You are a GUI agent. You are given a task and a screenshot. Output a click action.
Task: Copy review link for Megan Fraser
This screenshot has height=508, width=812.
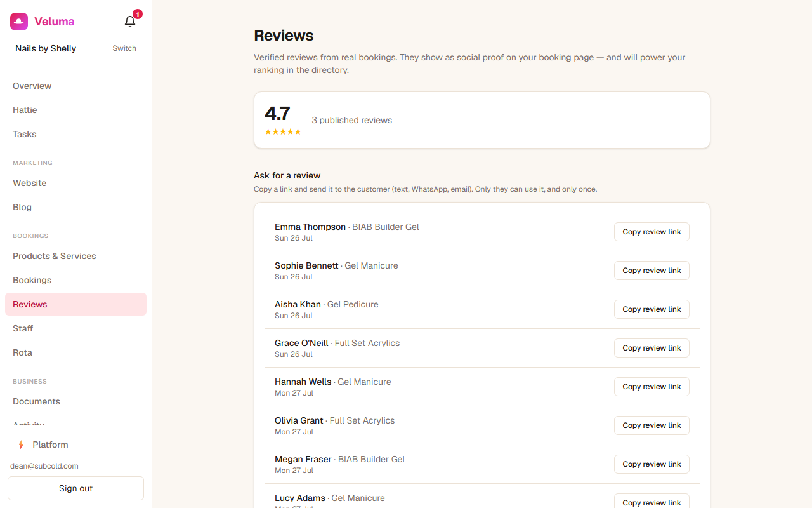click(652, 464)
